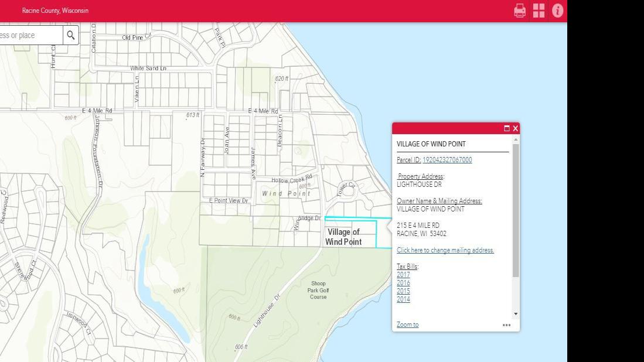Click the popup vertical scrollbar thumb

516,210
